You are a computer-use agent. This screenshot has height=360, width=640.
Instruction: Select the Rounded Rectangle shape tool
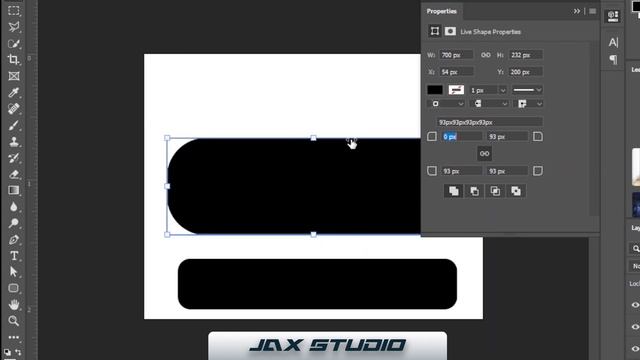[13, 288]
